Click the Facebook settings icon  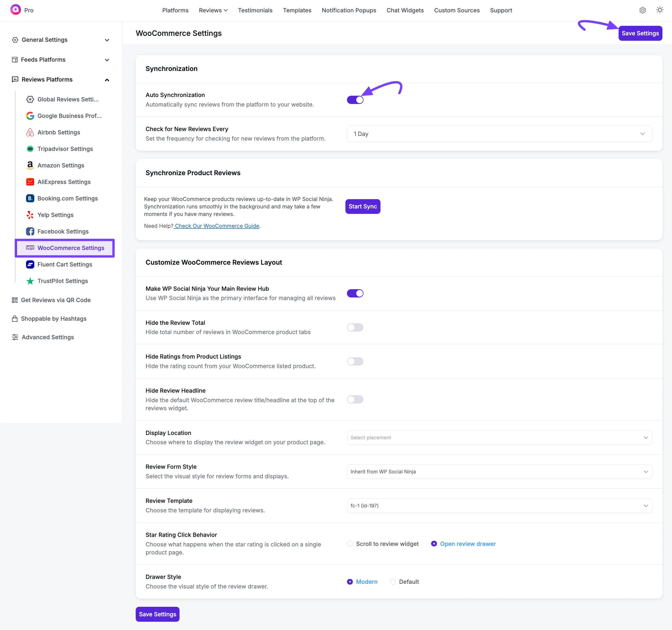[x=30, y=231]
